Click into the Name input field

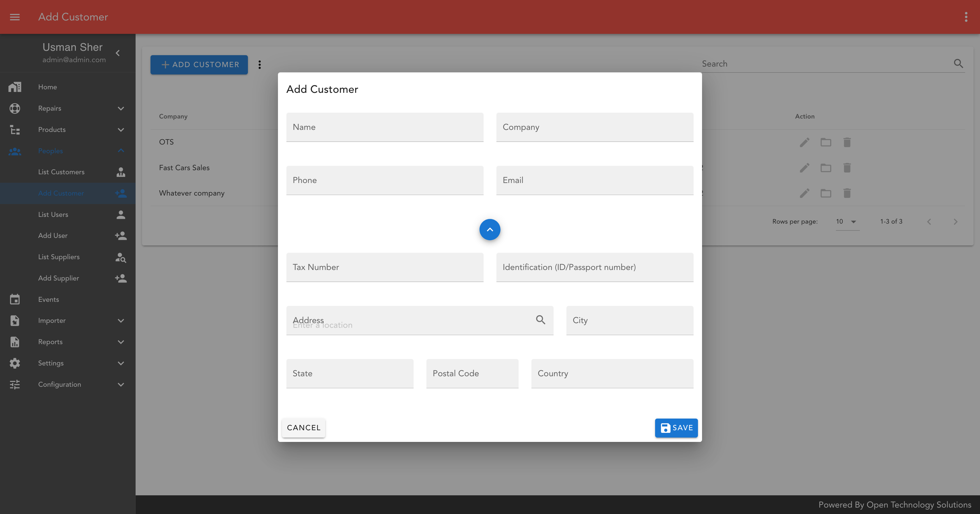pyautogui.click(x=385, y=127)
